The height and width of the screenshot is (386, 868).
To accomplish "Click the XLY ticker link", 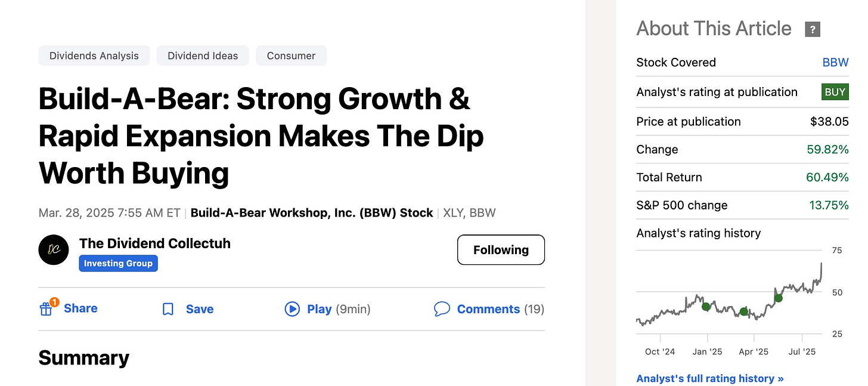I will point(453,213).
